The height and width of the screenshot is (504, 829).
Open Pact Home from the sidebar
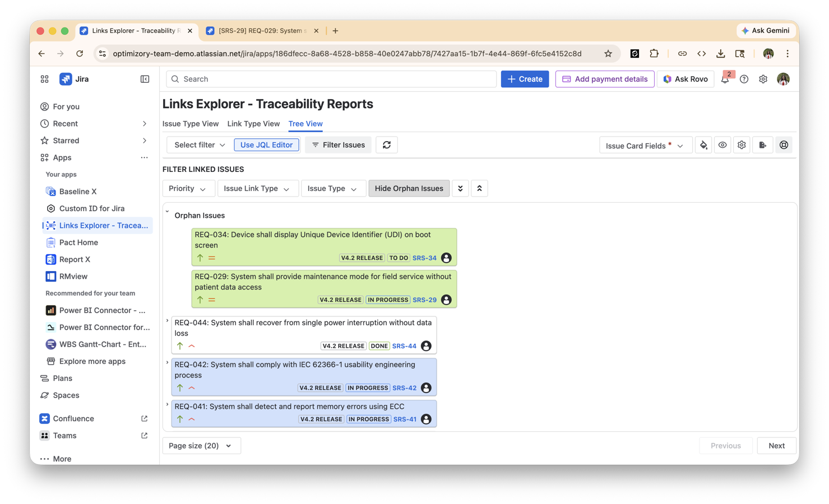78,242
